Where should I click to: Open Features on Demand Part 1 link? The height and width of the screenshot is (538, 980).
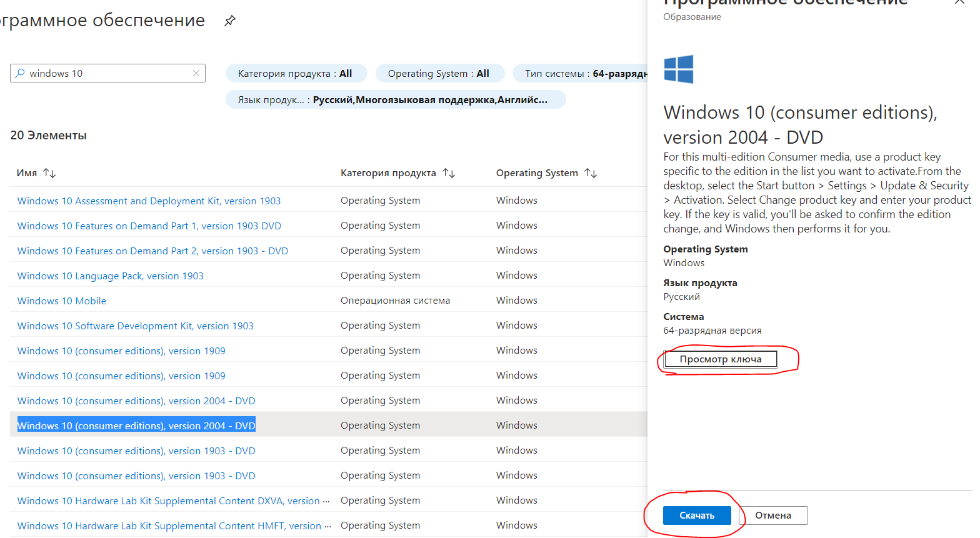coord(149,226)
